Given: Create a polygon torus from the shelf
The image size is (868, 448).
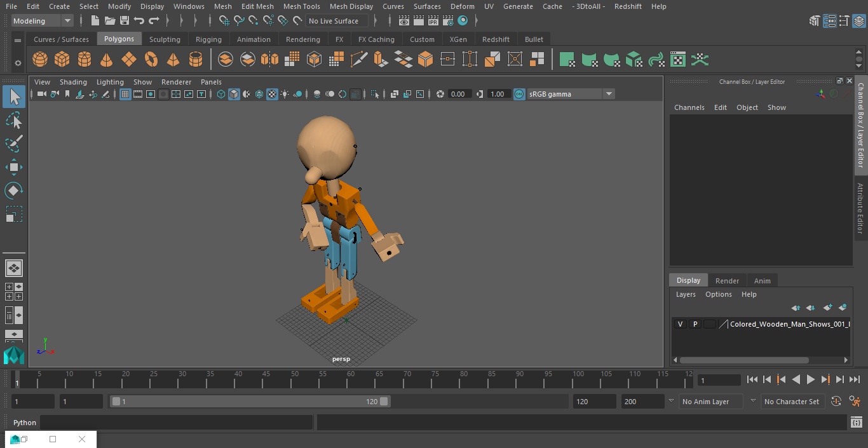Looking at the screenshot, I should (x=151, y=60).
